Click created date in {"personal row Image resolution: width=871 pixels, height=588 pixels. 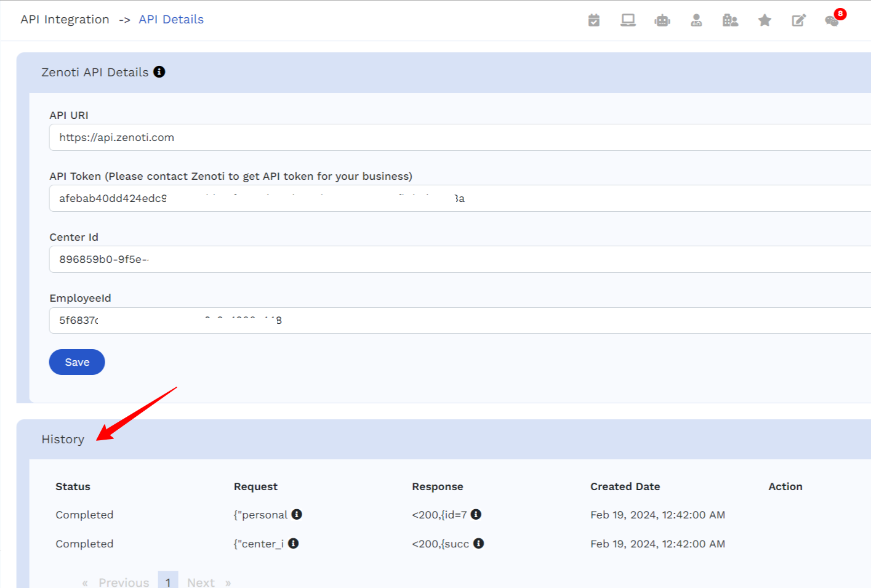click(657, 515)
